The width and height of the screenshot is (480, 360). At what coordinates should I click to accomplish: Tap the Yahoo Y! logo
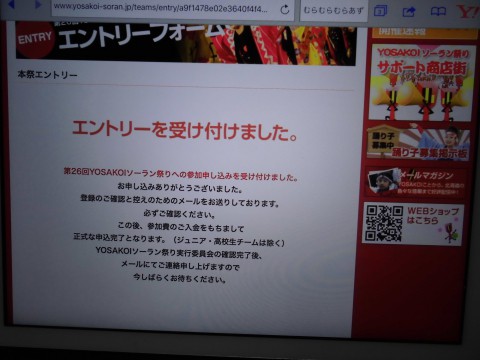468,12
